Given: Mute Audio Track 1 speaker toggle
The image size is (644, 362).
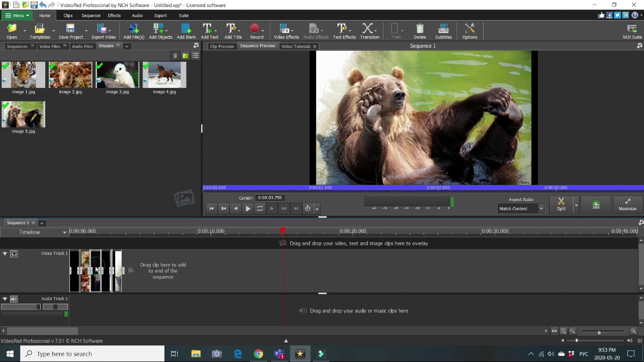Looking at the screenshot, I should [x=14, y=299].
